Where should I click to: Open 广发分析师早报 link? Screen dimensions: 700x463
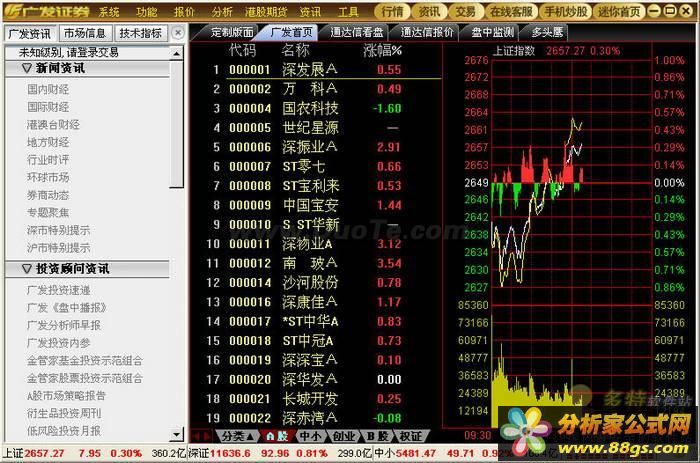[64, 325]
